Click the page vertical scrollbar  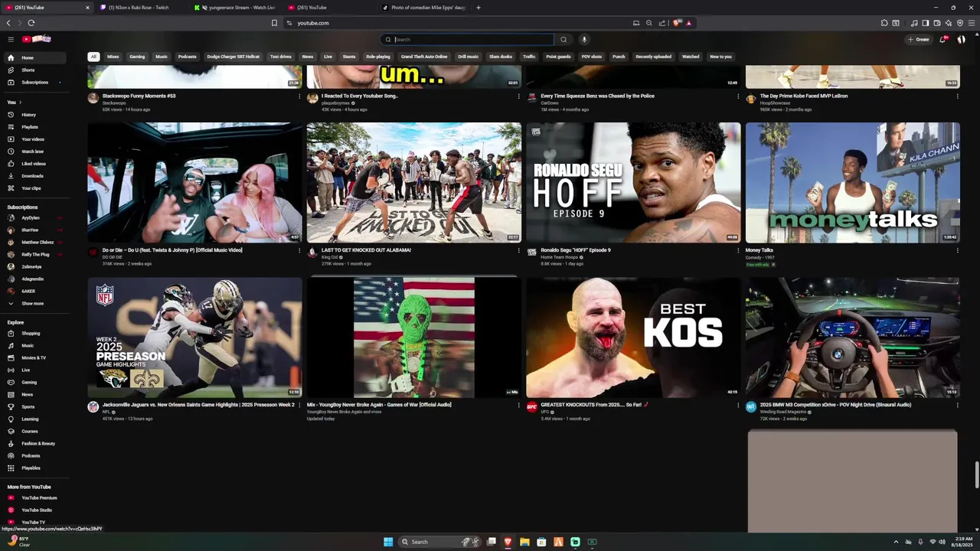click(x=976, y=474)
